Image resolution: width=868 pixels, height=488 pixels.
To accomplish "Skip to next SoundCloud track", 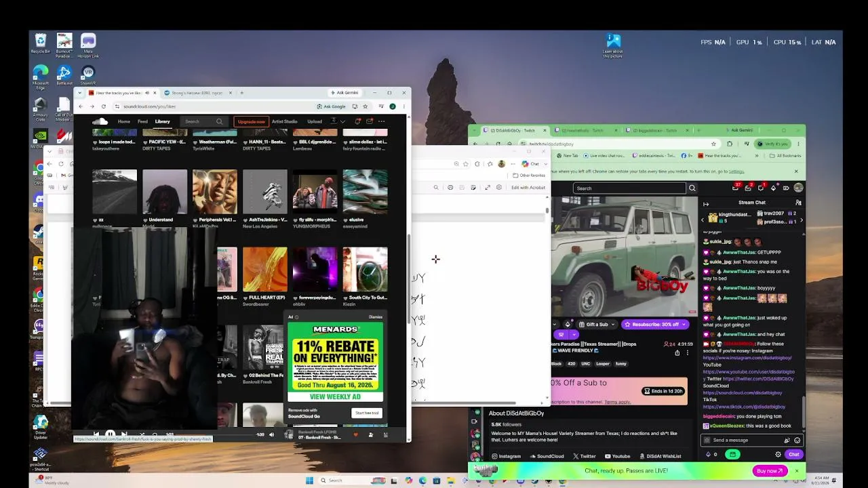I will pos(124,434).
